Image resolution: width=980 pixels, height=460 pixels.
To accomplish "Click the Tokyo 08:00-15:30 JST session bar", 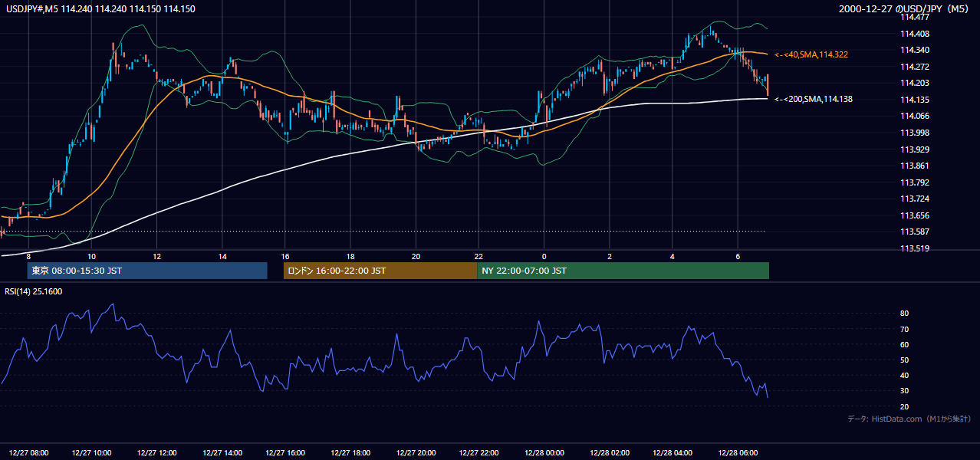I will pyautogui.click(x=147, y=271).
